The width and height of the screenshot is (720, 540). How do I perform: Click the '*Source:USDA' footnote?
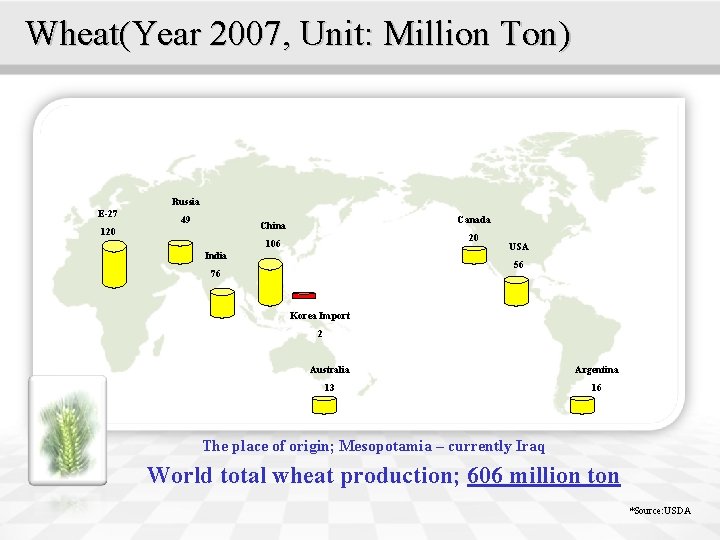(660, 510)
